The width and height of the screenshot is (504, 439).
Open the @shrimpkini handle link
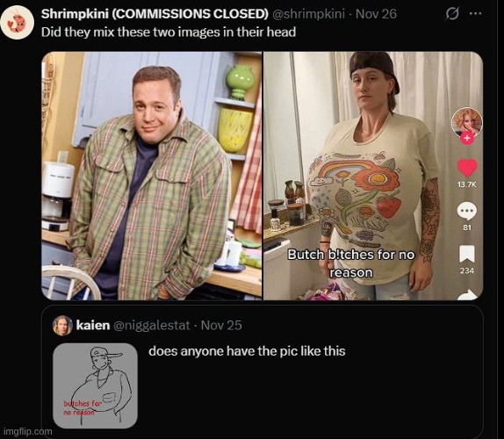308,14
